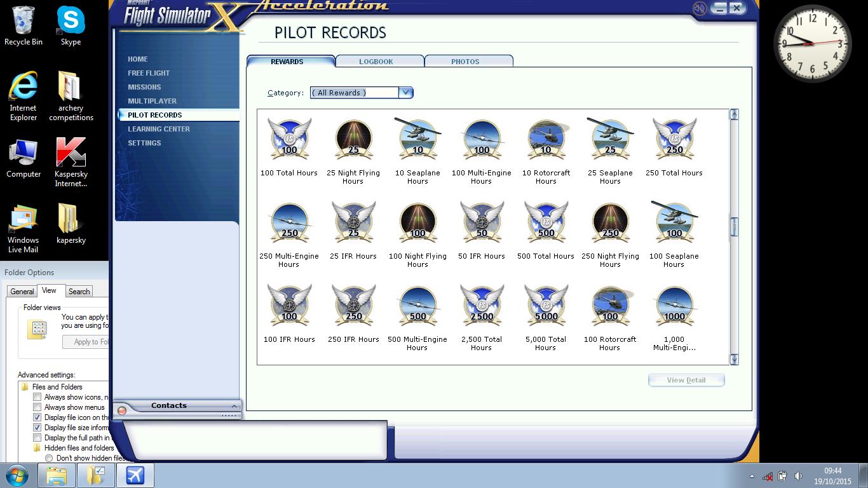This screenshot has height=488, width=868.
Task: Click the View Detail button
Action: point(686,380)
